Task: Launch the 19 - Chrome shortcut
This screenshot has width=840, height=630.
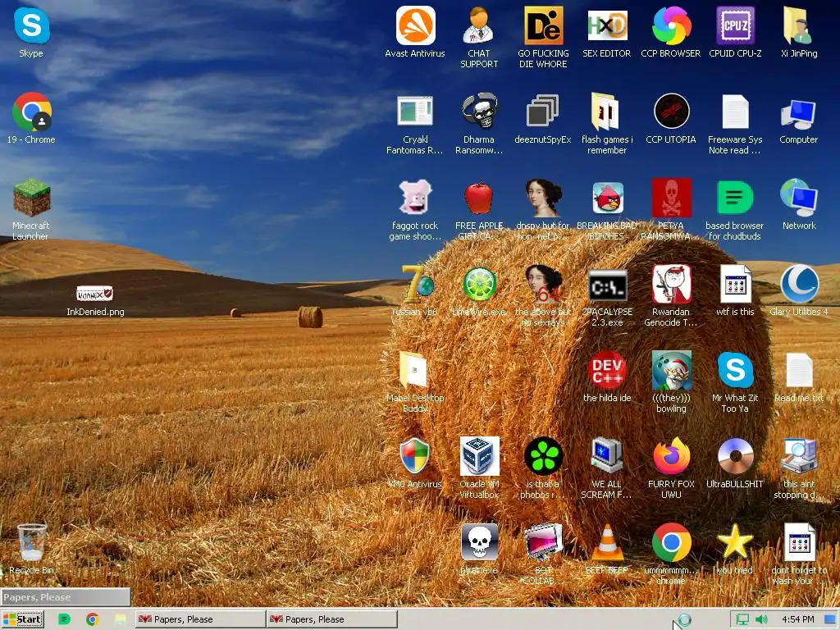Action: 32,112
